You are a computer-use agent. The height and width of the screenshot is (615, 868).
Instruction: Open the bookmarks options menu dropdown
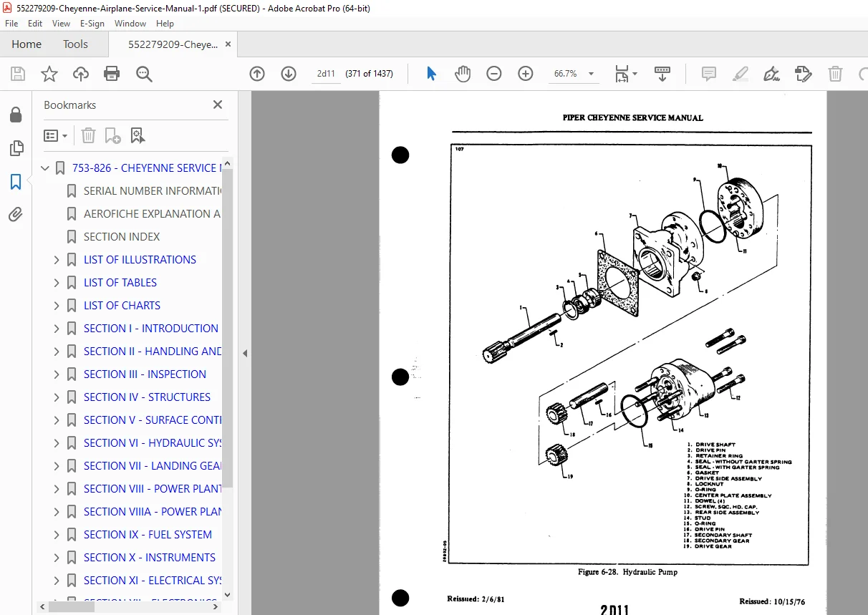point(56,135)
